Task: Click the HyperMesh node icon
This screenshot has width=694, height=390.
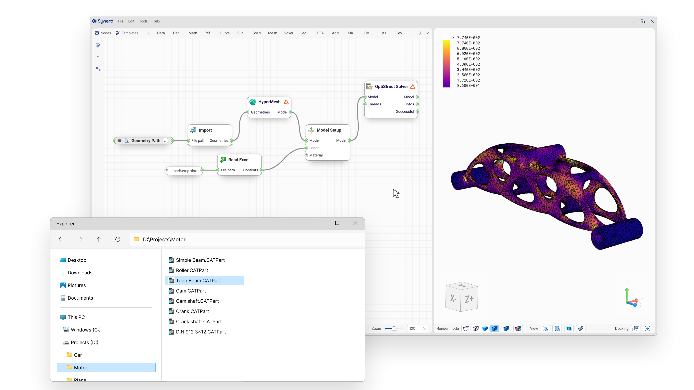Action: pyautogui.click(x=252, y=102)
